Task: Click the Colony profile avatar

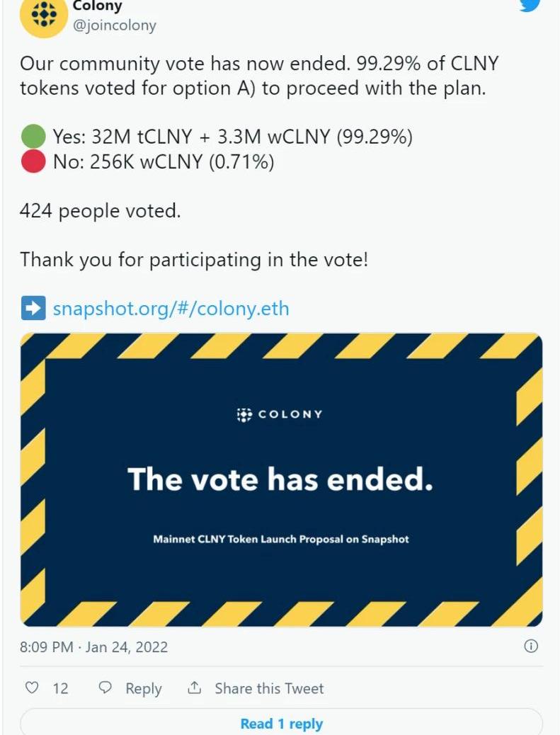Action: [x=45, y=16]
